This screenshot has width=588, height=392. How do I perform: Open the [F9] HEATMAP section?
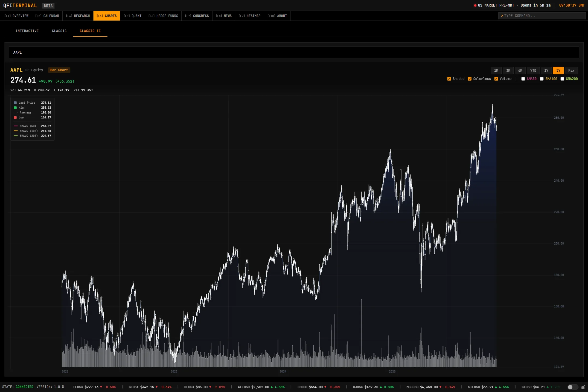(249, 16)
